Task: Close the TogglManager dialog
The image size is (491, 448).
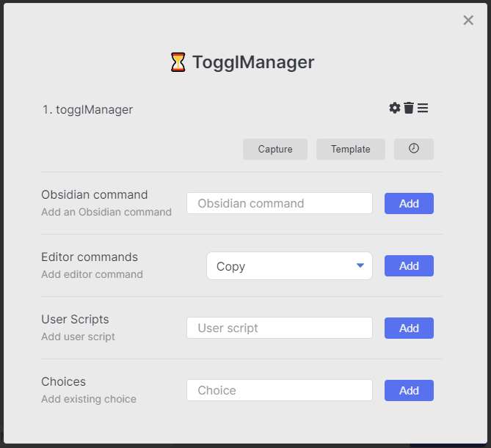Action: (468, 21)
